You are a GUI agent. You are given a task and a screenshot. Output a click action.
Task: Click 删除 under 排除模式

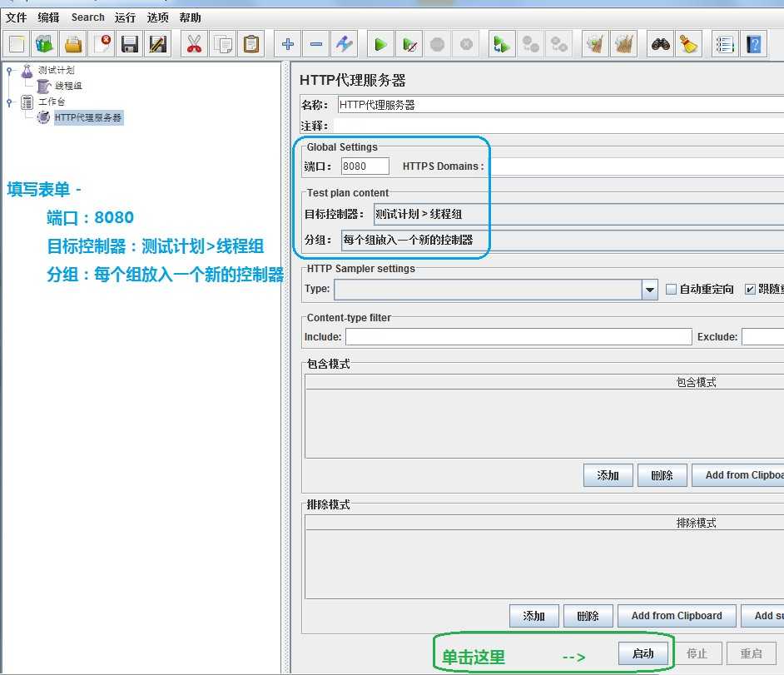(588, 616)
